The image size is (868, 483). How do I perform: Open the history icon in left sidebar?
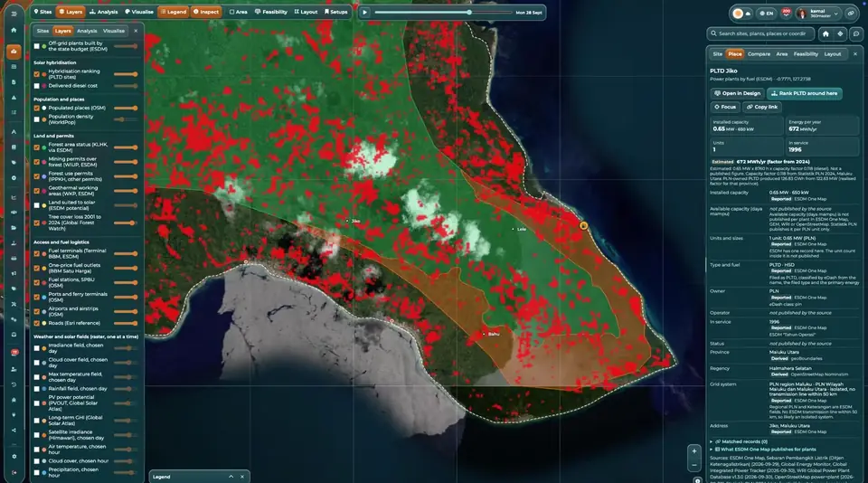[x=14, y=384]
